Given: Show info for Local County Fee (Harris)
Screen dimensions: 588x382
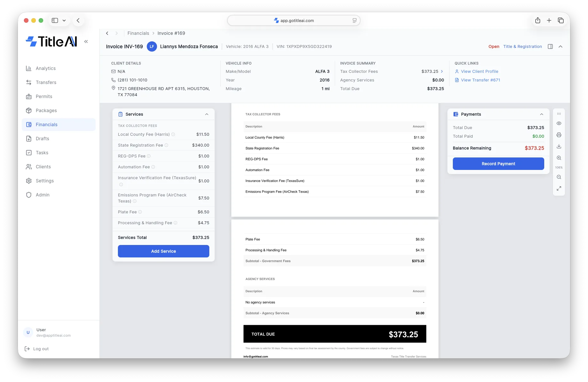Looking at the screenshot, I should click(173, 134).
